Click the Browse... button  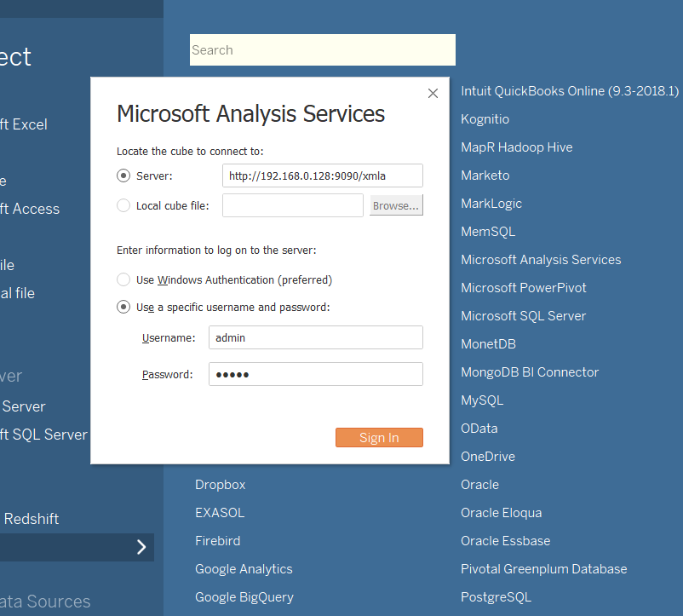point(396,204)
